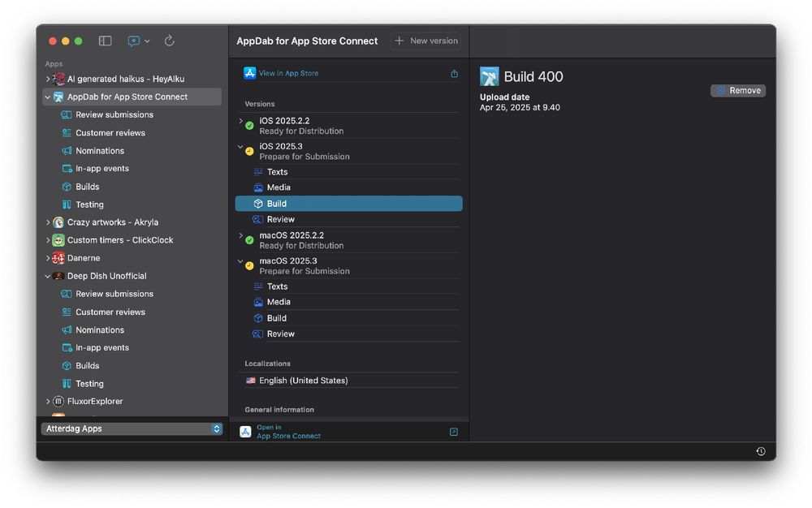This screenshot has width=812, height=508.
Task: Expand the iOS 2025.2.2 version
Action: [x=241, y=121]
